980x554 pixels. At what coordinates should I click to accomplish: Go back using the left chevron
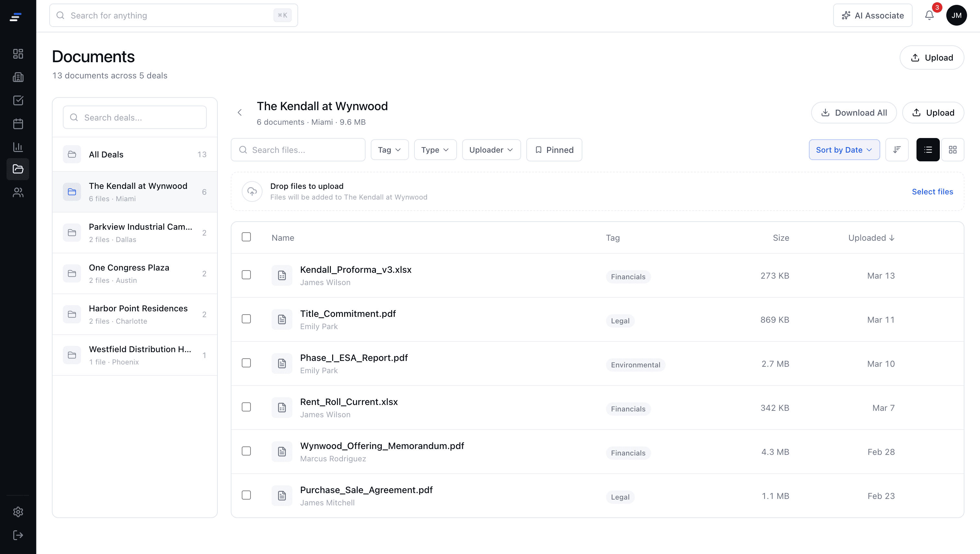tap(240, 113)
